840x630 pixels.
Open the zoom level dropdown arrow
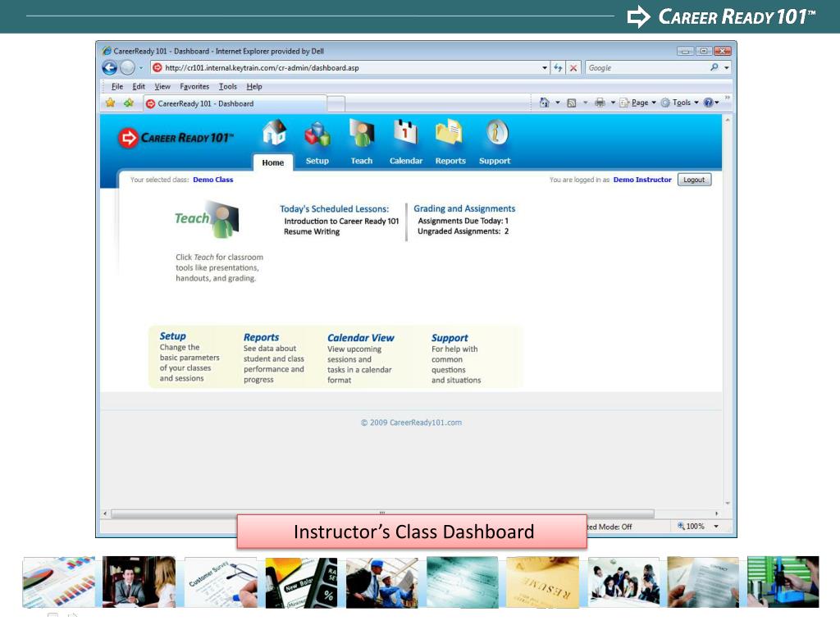715,527
